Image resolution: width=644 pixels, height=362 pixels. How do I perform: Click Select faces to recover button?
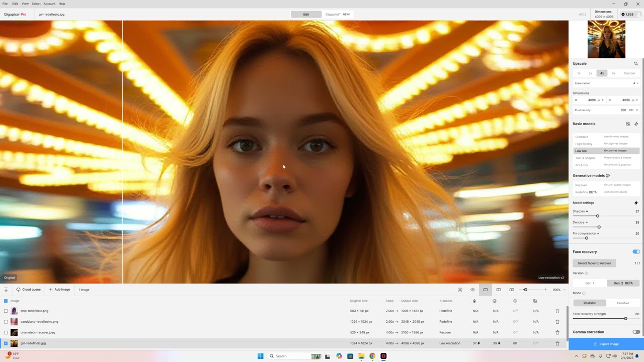coord(594,263)
